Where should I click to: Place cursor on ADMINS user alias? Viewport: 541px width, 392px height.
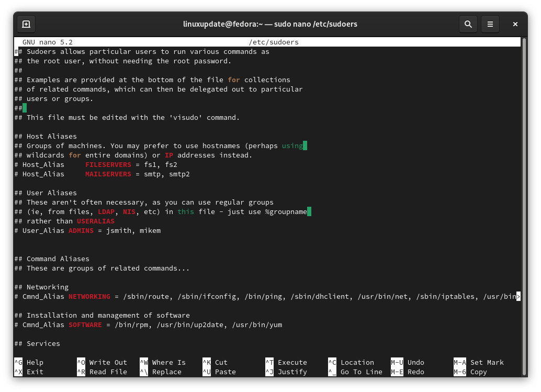click(81, 230)
